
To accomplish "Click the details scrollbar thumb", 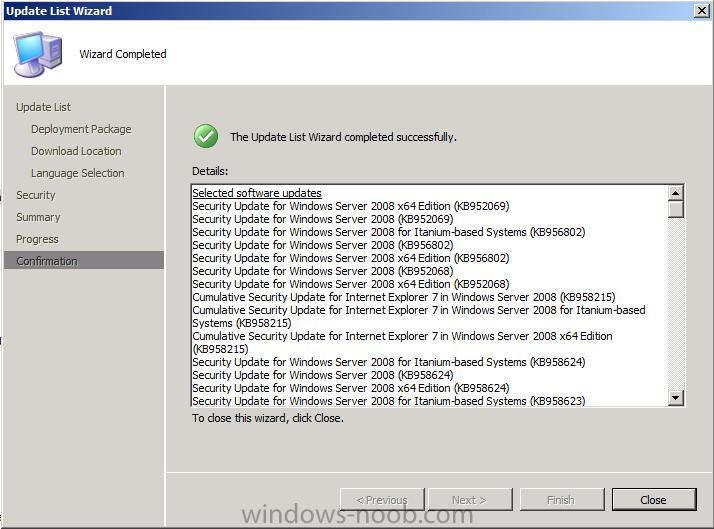I will 676,210.
